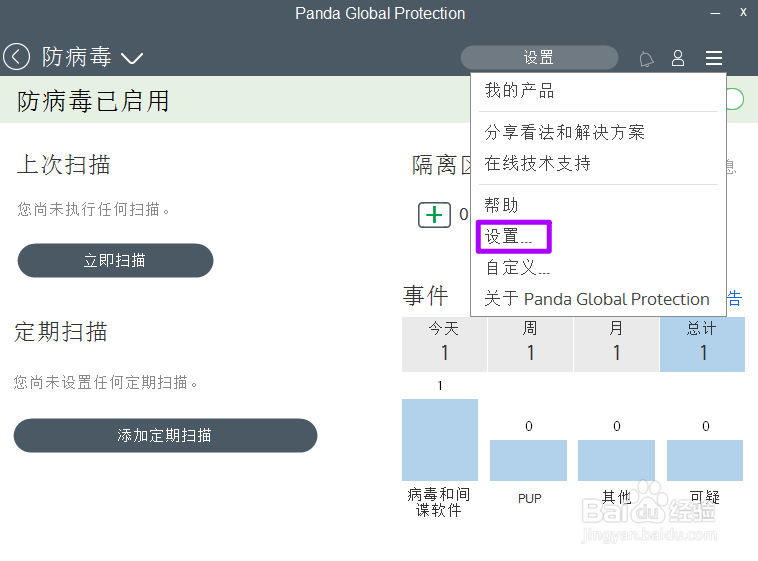The height and width of the screenshot is (561, 758).
Task: Click the PUP chart bar
Action: [x=528, y=460]
